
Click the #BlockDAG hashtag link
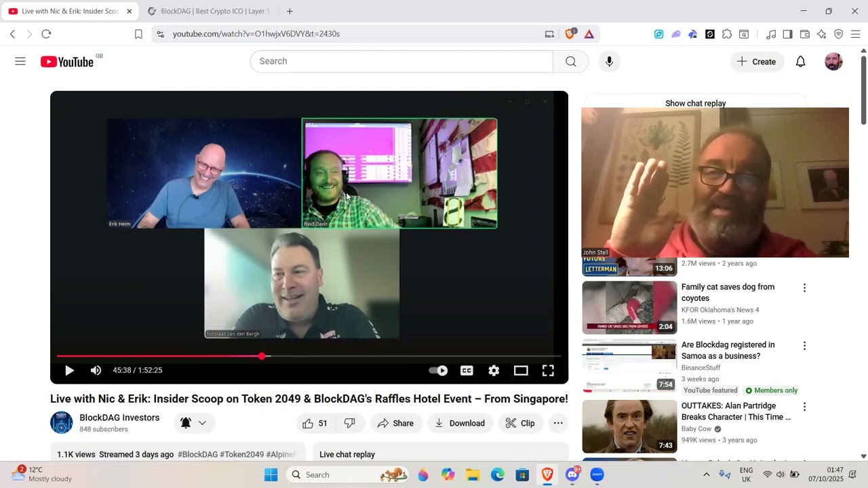tap(197, 454)
